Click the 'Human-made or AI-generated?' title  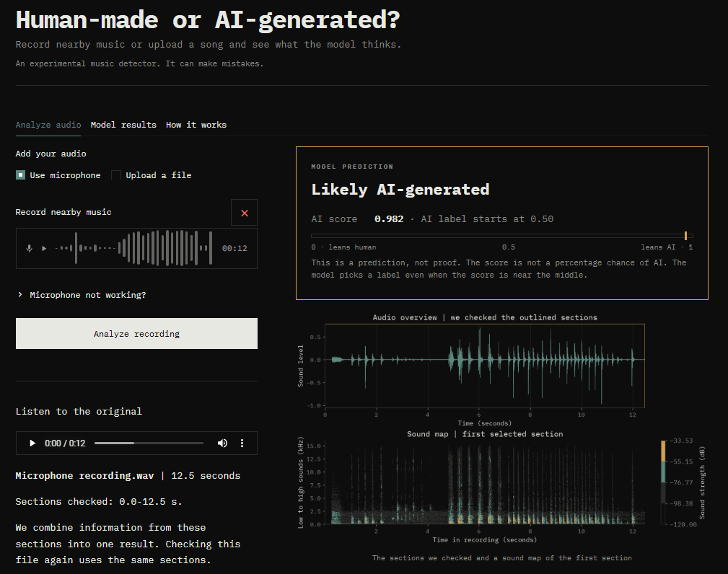coord(208,20)
